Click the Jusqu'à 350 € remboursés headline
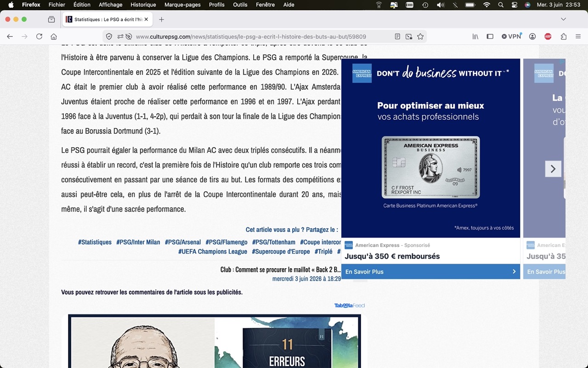Image resolution: width=588 pixels, height=368 pixels. (x=392, y=256)
